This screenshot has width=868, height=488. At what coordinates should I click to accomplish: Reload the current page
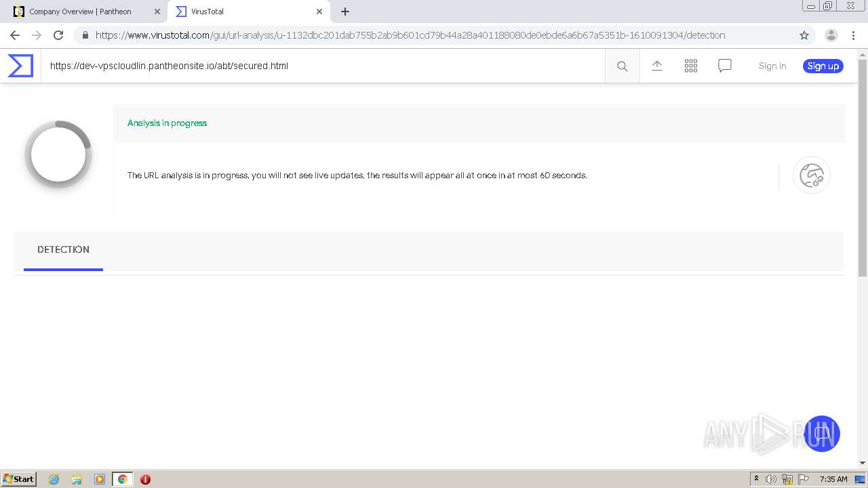(58, 35)
